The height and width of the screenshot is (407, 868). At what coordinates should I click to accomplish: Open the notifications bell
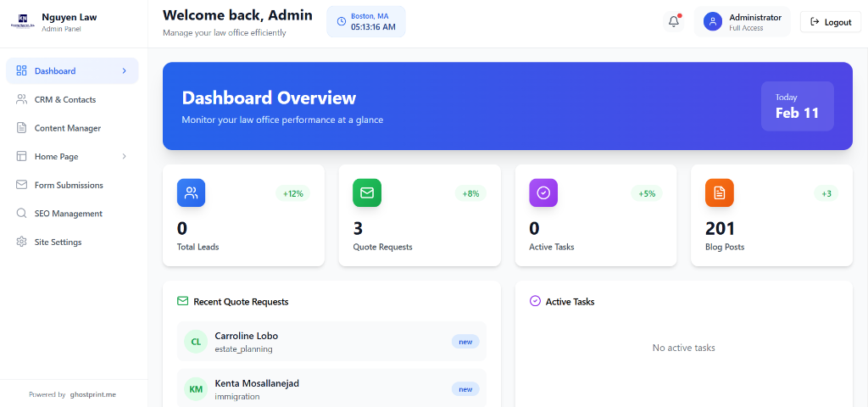pos(674,21)
